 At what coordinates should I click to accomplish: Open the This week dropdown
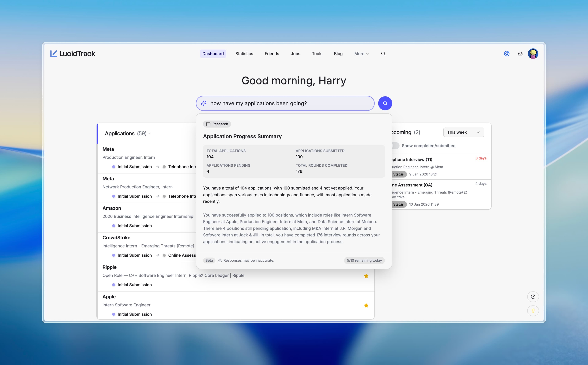click(463, 132)
